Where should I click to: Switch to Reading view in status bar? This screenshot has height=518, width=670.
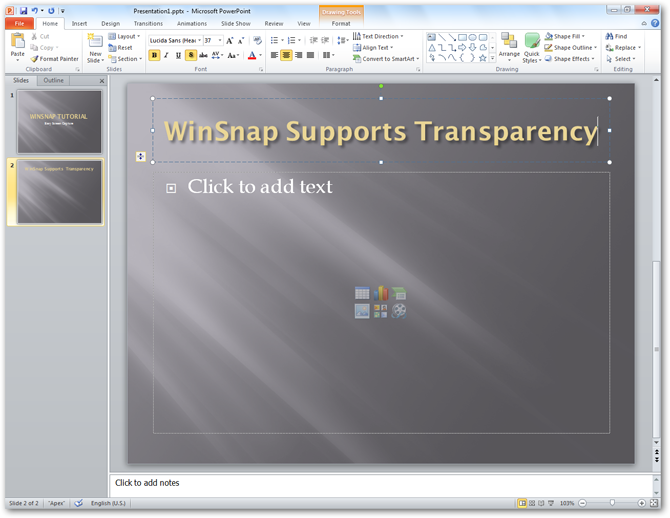[x=541, y=503]
